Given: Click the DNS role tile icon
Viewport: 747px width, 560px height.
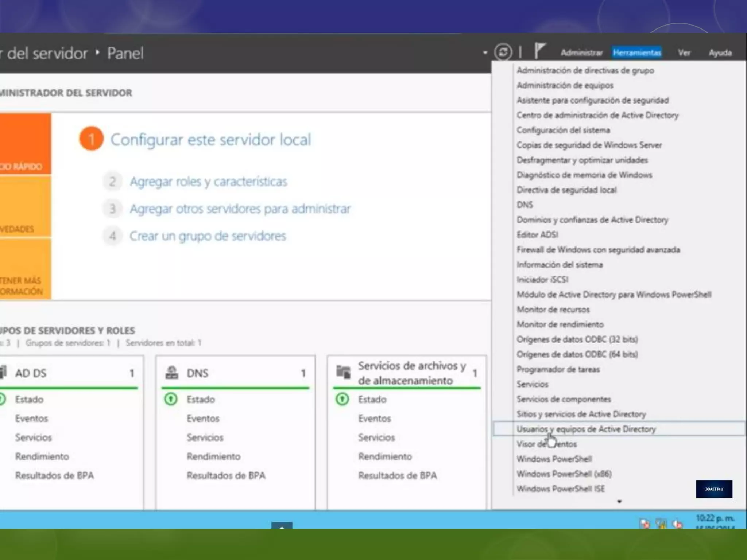Looking at the screenshot, I should [172, 373].
